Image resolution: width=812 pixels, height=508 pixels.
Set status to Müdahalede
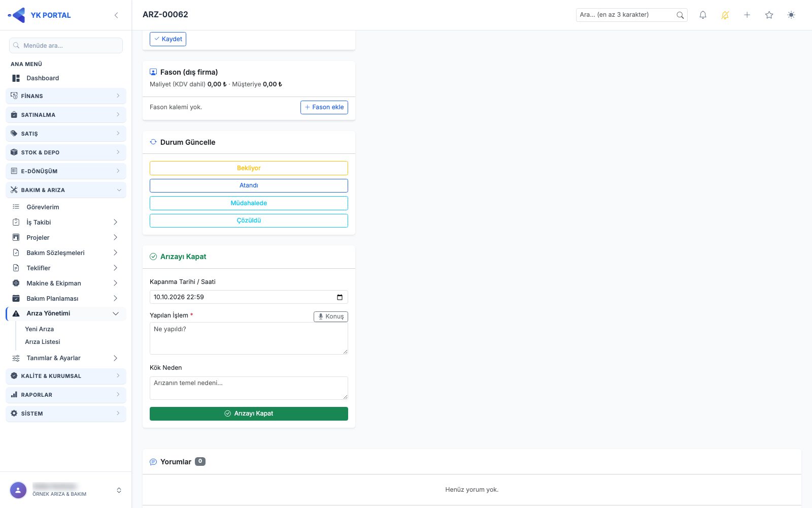click(249, 203)
